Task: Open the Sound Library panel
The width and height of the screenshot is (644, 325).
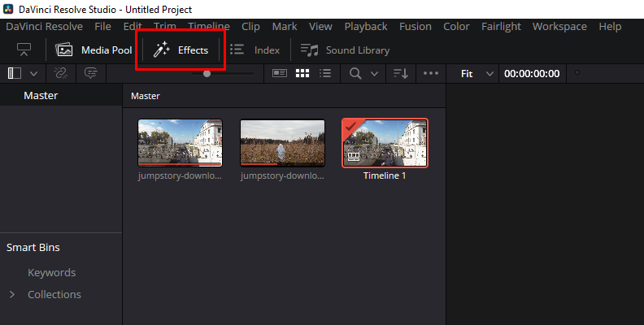Action: (345, 50)
